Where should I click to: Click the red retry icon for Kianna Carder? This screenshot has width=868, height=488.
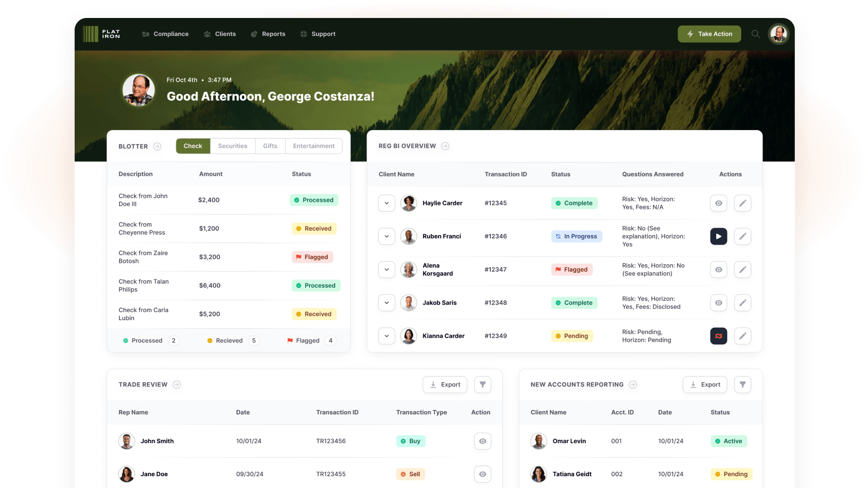718,336
